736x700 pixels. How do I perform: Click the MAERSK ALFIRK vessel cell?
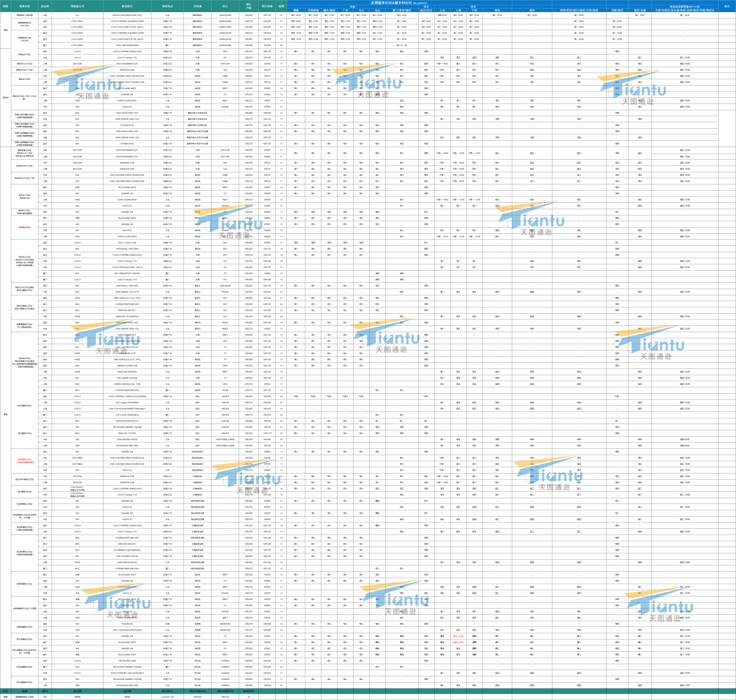click(127, 366)
